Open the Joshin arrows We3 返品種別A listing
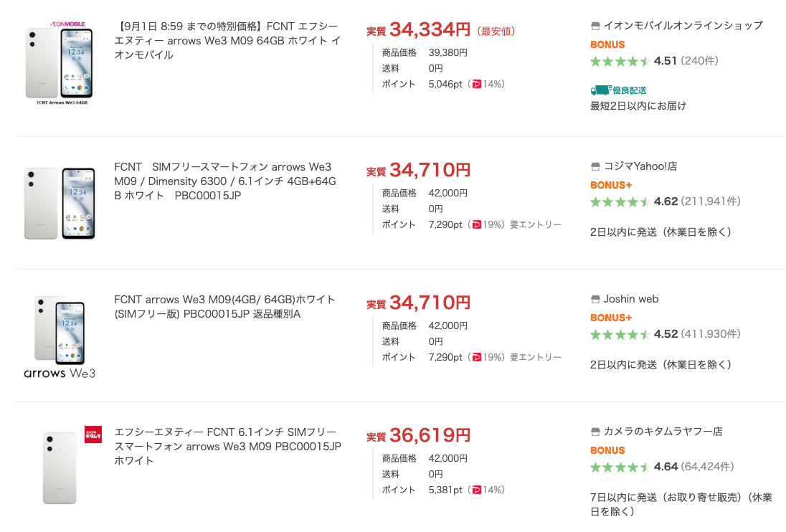Screen dimensions: 786x532 tap(224, 307)
